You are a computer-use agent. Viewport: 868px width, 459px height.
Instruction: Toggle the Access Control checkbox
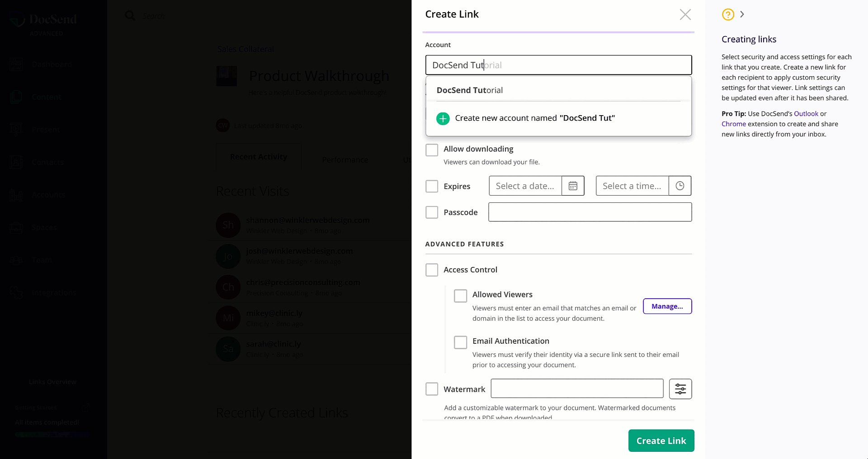point(432,270)
